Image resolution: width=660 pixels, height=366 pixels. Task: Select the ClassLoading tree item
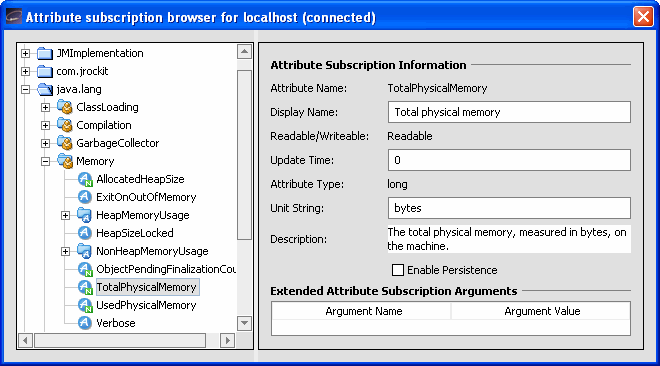(107, 107)
